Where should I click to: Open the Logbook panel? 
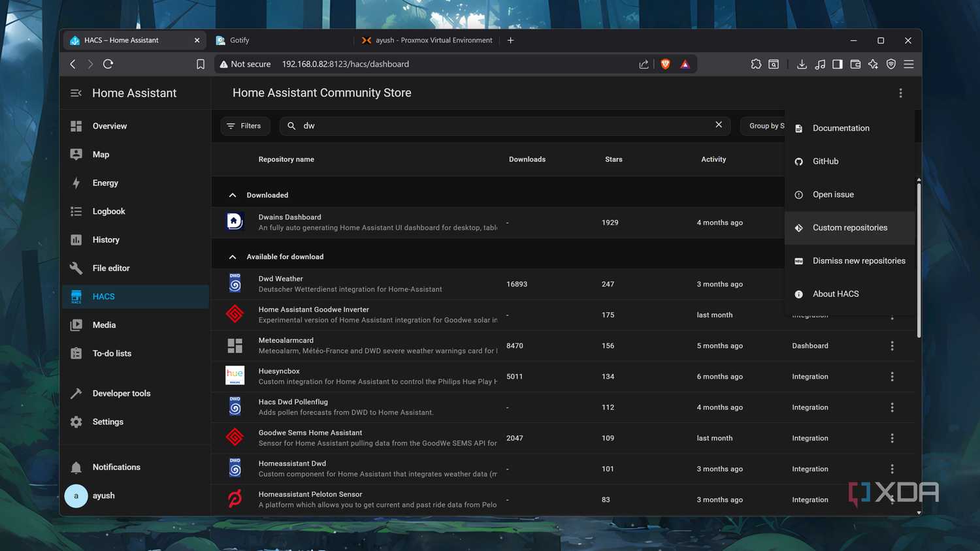pos(135,212)
